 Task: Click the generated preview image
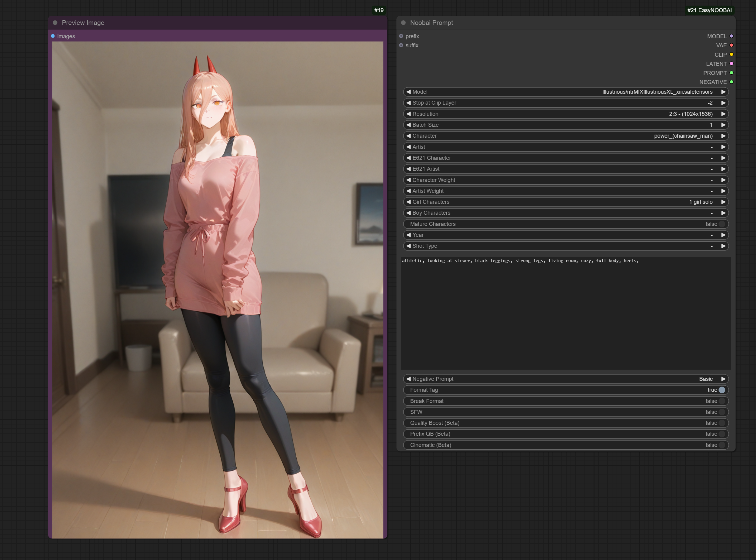(218, 290)
